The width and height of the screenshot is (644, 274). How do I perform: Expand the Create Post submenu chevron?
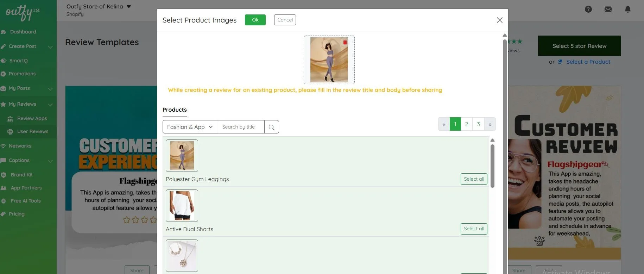(50, 46)
